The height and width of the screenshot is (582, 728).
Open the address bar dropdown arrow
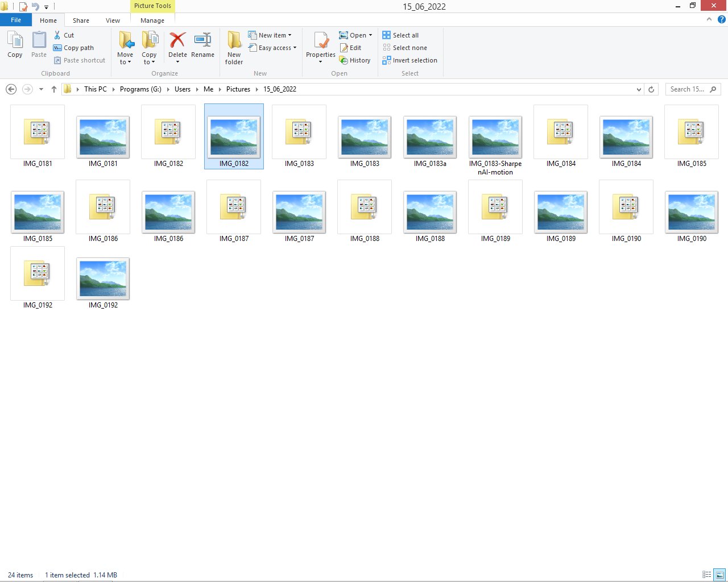pos(638,89)
